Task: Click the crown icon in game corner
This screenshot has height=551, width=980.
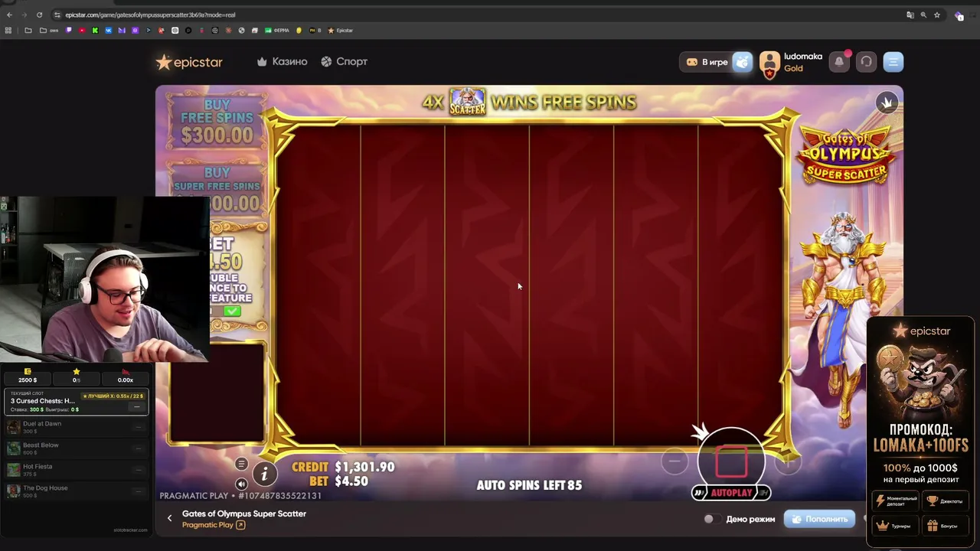Action: (887, 103)
